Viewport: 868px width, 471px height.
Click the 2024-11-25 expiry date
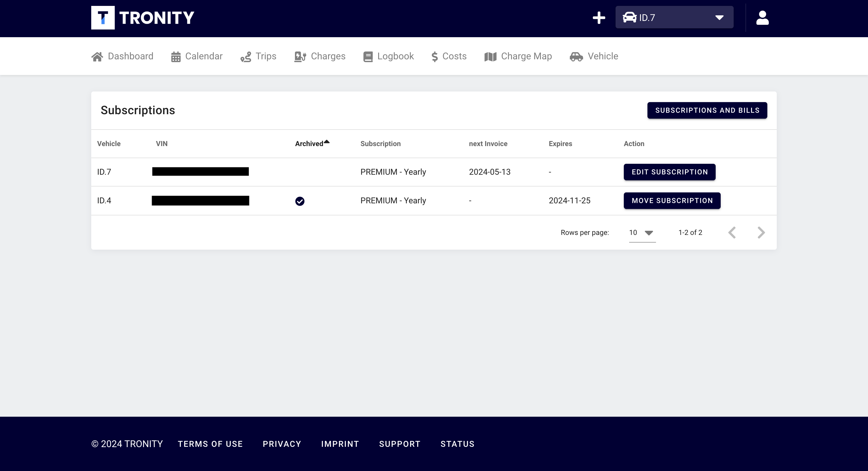pos(570,201)
